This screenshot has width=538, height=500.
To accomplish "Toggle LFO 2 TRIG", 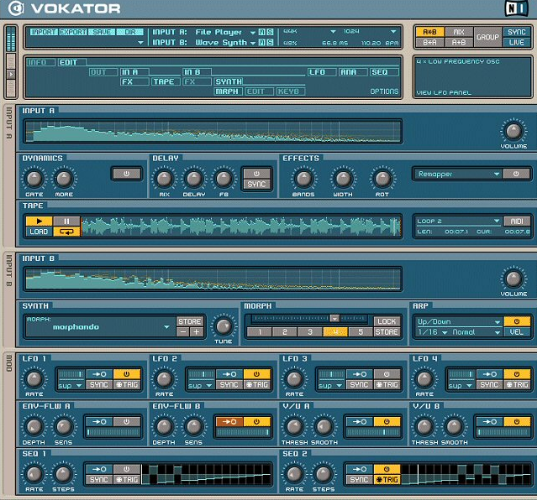I will pos(257,385).
